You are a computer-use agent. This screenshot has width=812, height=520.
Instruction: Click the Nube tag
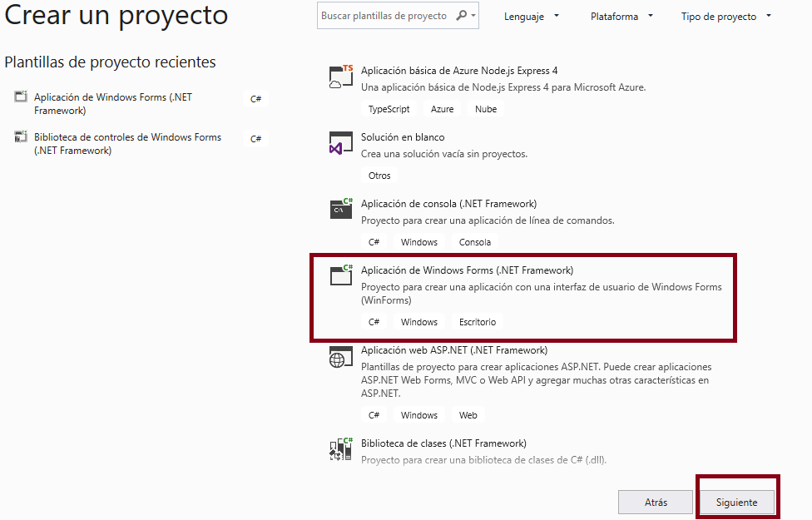click(486, 109)
